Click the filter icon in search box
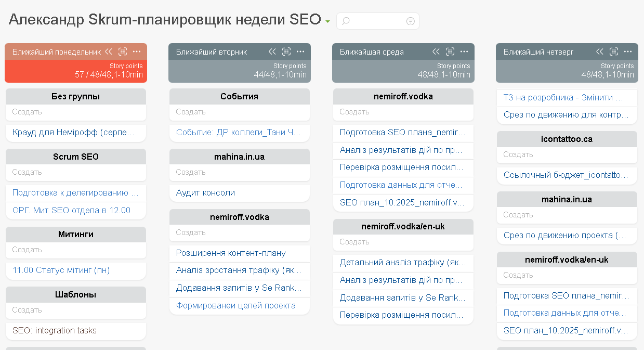 [x=411, y=21]
